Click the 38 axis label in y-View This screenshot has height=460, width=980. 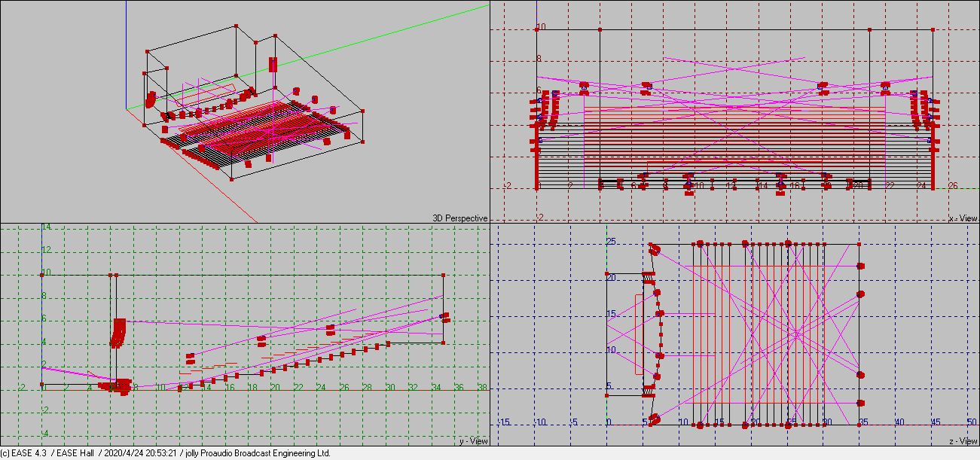(x=482, y=388)
